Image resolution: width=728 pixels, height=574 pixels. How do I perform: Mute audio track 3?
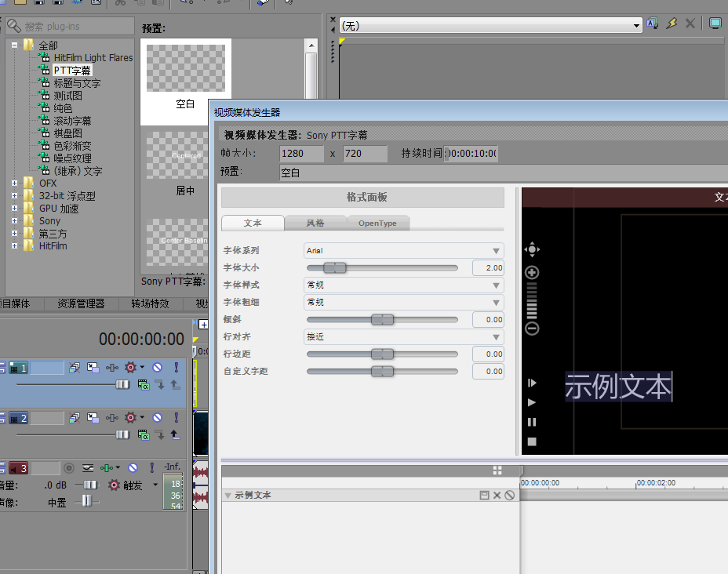[x=133, y=467]
